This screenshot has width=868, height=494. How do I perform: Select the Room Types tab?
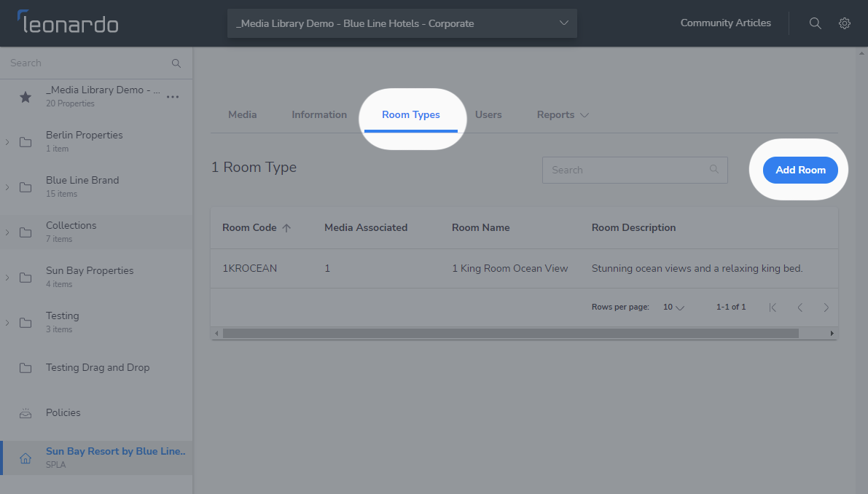(x=411, y=114)
